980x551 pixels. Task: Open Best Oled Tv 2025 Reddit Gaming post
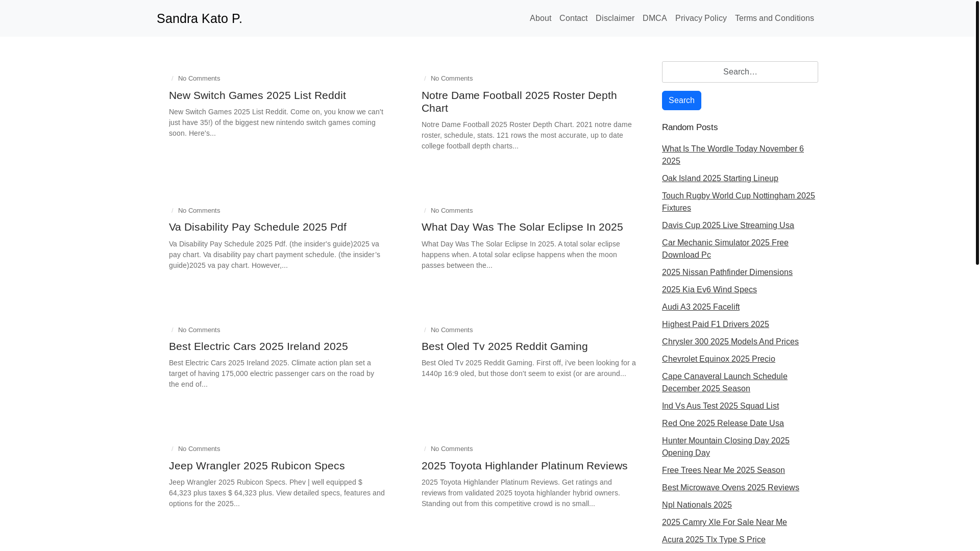click(505, 346)
